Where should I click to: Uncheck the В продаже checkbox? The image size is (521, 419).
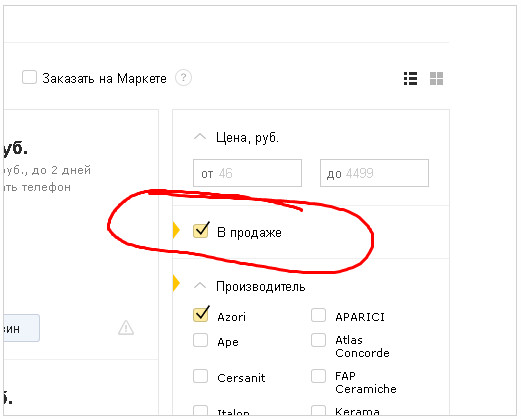pos(201,230)
